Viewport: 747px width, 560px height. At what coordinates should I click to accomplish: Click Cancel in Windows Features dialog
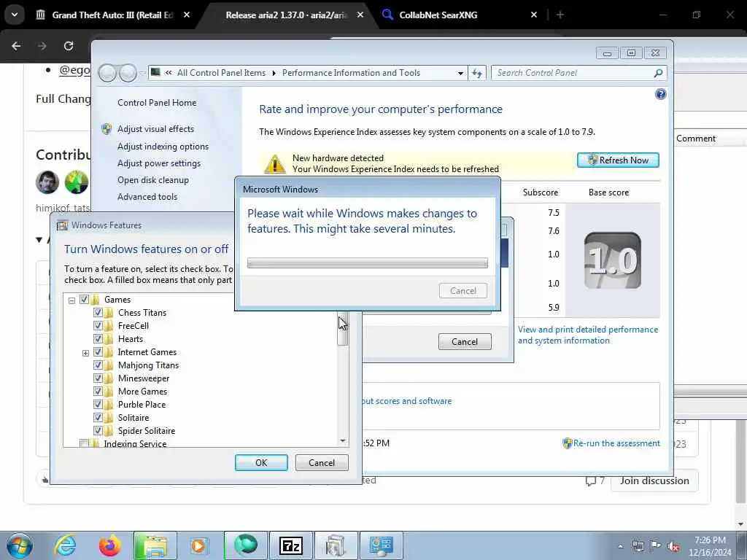point(322,462)
